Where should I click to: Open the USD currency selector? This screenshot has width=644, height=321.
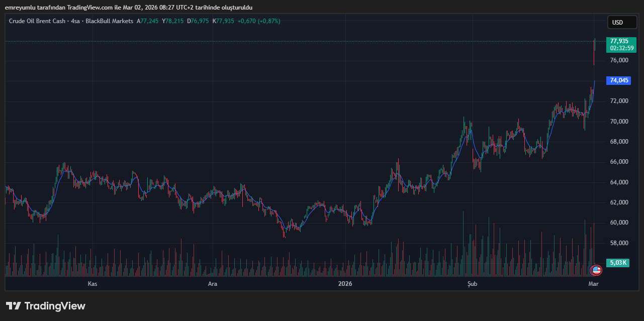tap(617, 22)
